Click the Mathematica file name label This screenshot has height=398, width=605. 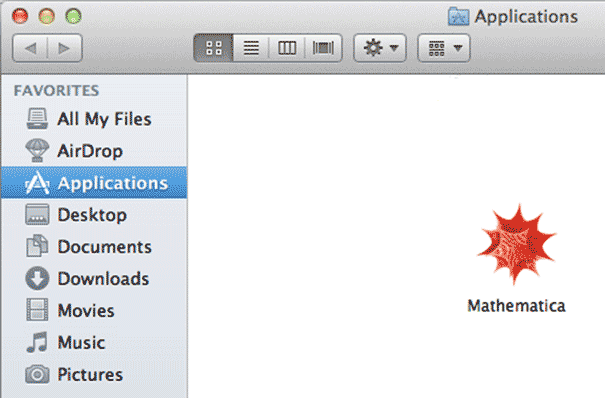tap(516, 306)
